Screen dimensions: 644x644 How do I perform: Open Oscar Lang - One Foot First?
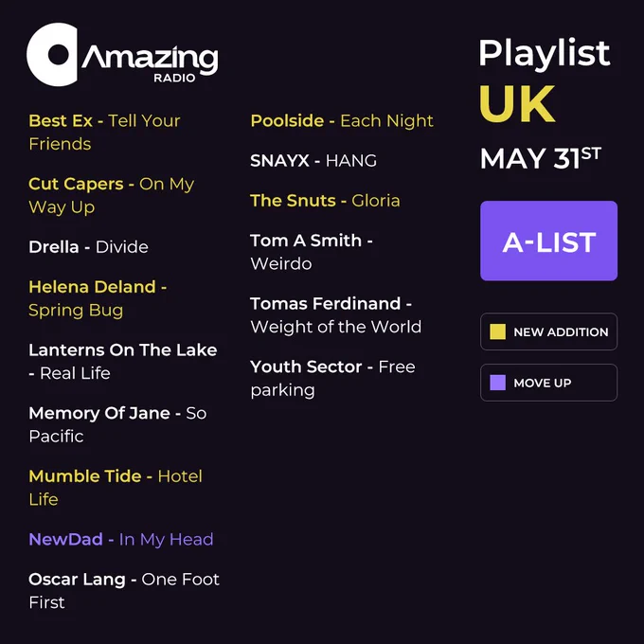click(124, 591)
